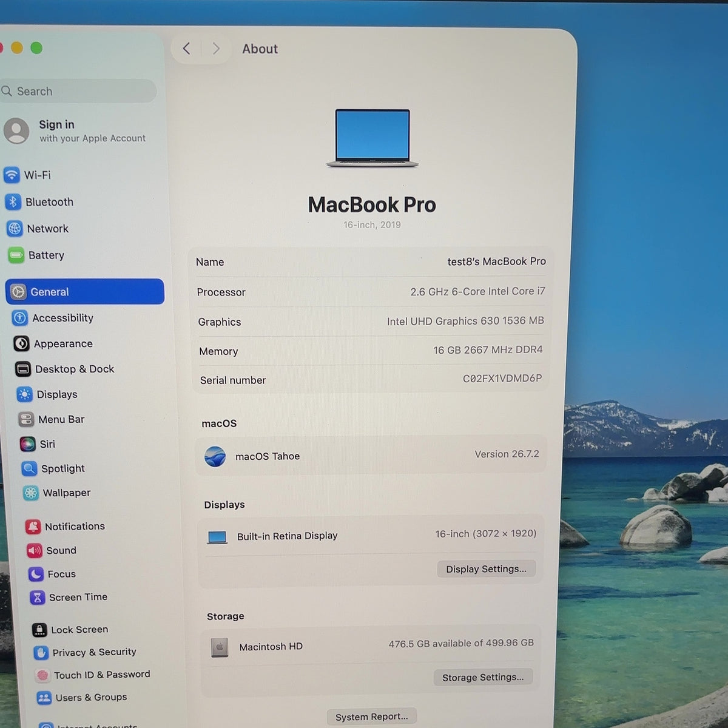Screen dimensions: 728x728
Task: Open Wi-Fi settings icon
Action: [12, 175]
